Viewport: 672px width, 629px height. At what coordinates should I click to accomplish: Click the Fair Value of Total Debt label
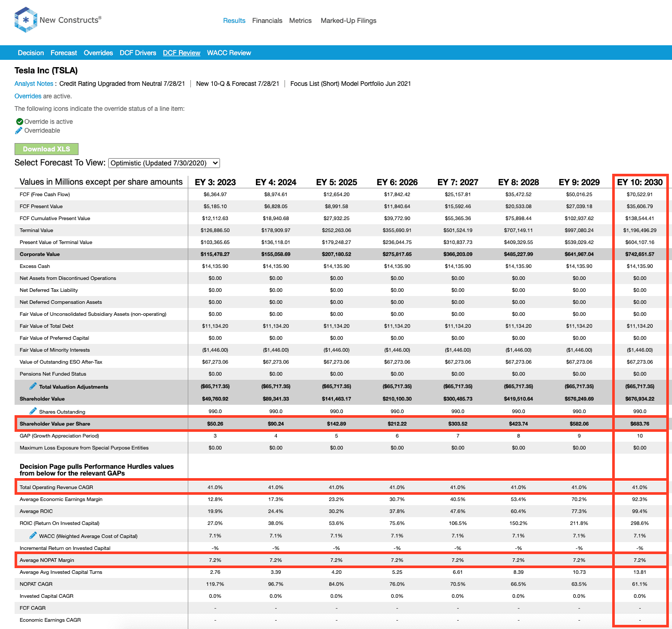pos(47,326)
